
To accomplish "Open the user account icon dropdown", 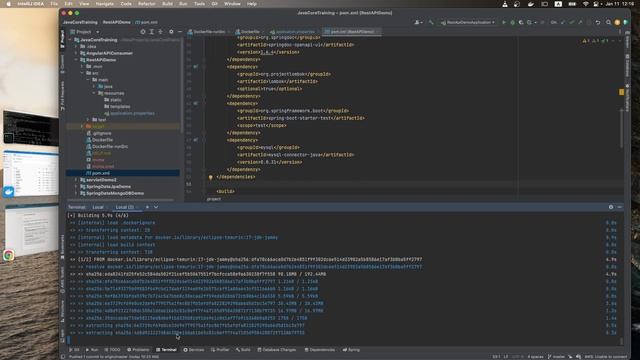I will pyautogui.click(x=418, y=22).
